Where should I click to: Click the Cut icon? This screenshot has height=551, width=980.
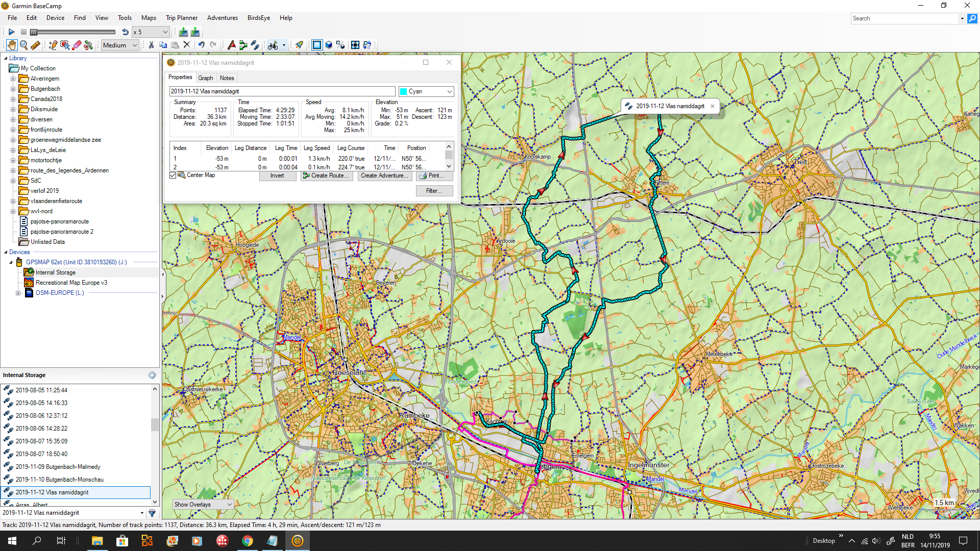point(151,45)
